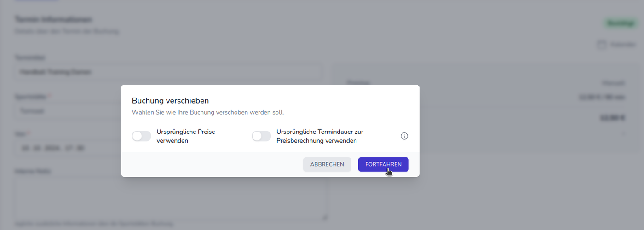644x230 pixels.
Task: Click the 'Wählen Sie wie Ihre Buchung' description
Action: (x=208, y=112)
